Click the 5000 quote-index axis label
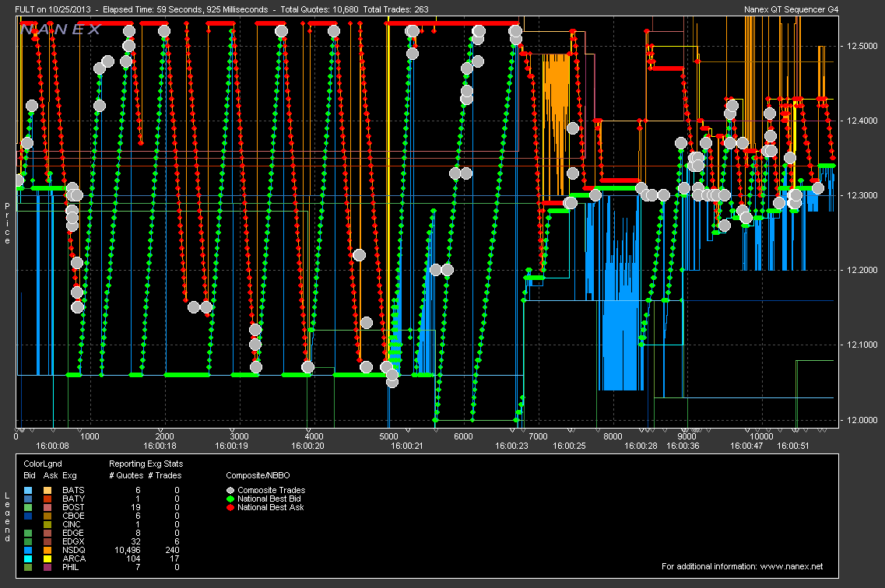 point(389,436)
